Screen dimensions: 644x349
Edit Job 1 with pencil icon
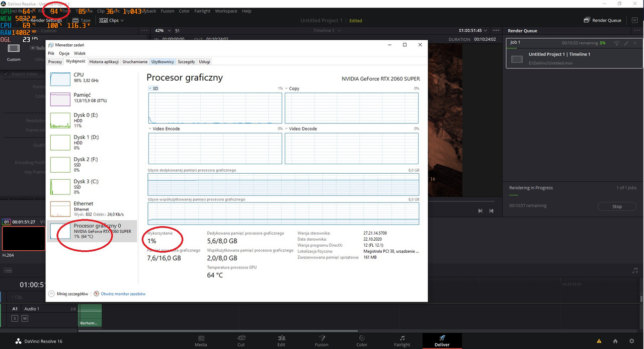point(626,43)
